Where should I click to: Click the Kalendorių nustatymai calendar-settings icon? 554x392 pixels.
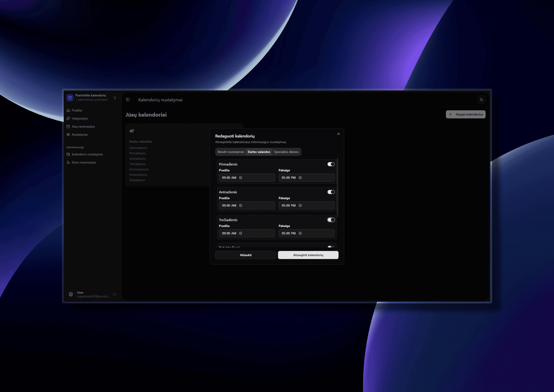coord(68,154)
